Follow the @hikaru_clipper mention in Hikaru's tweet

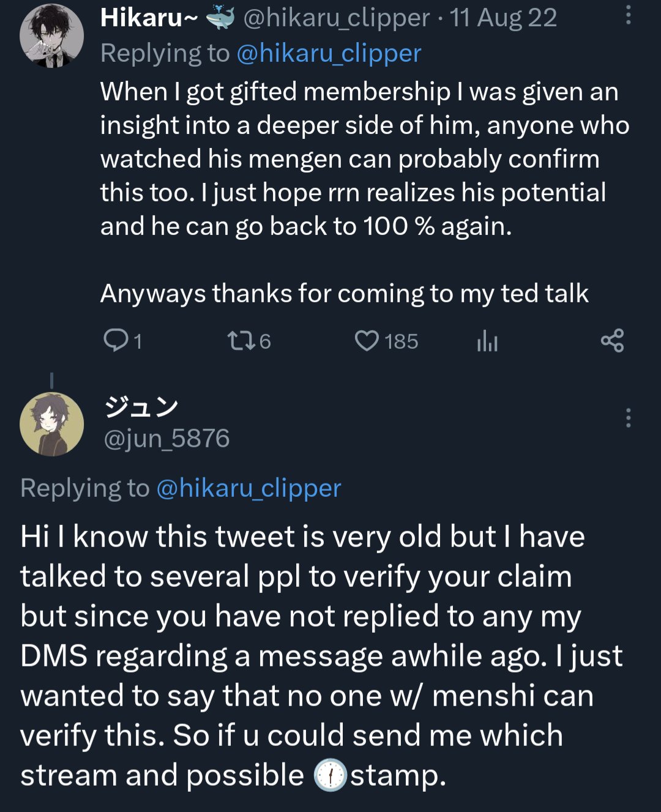click(328, 53)
